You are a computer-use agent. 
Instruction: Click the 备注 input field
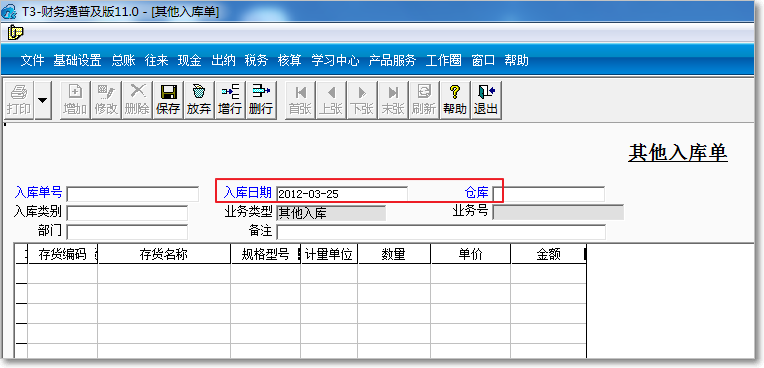pyautogui.click(x=441, y=232)
